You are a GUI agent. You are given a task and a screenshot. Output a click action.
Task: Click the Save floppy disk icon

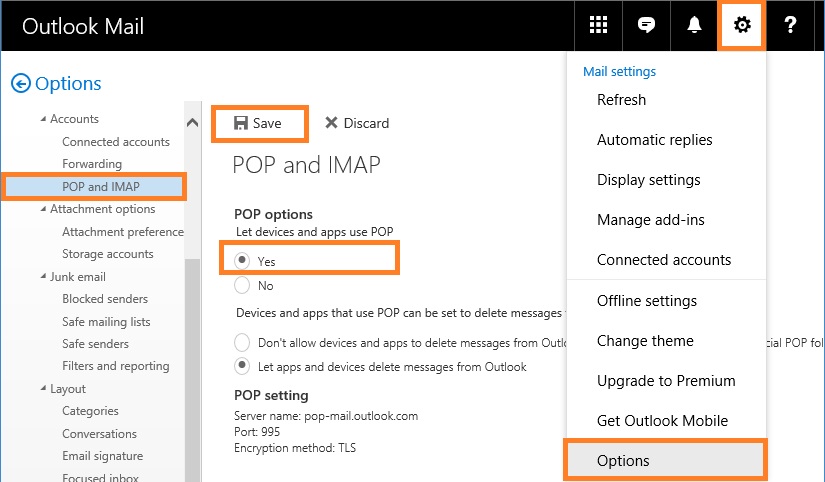pyautogui.click(x=240, y=123)
